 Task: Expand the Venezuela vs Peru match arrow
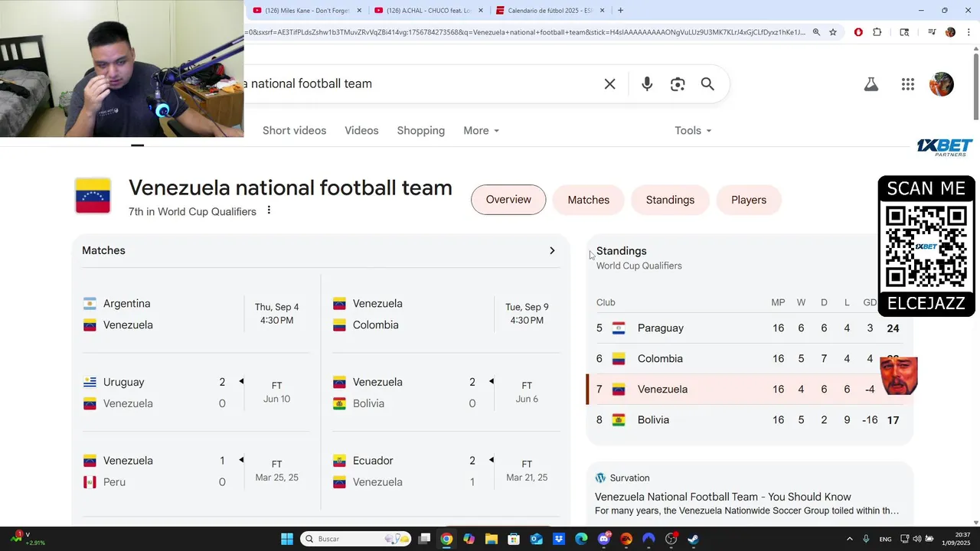(241, 460)
